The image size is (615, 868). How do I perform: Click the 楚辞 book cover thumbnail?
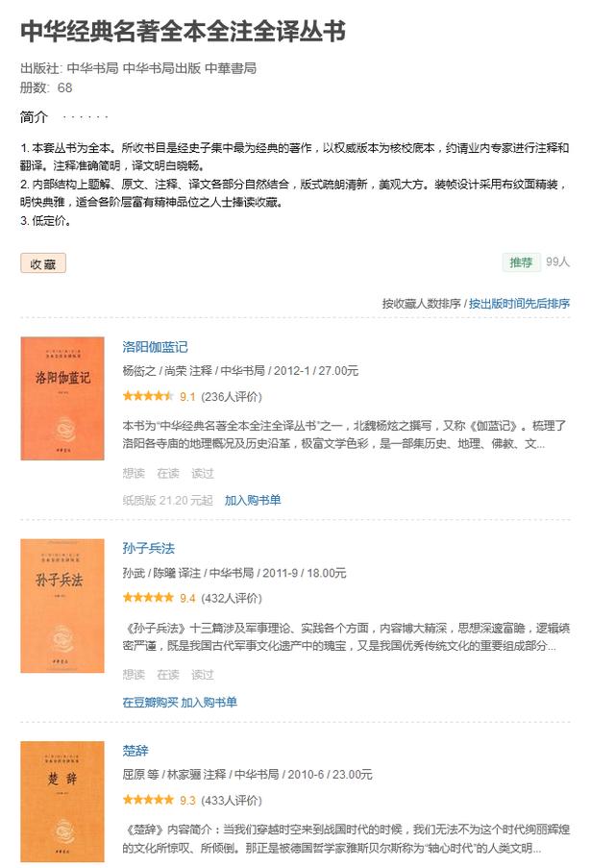[62, 802]
